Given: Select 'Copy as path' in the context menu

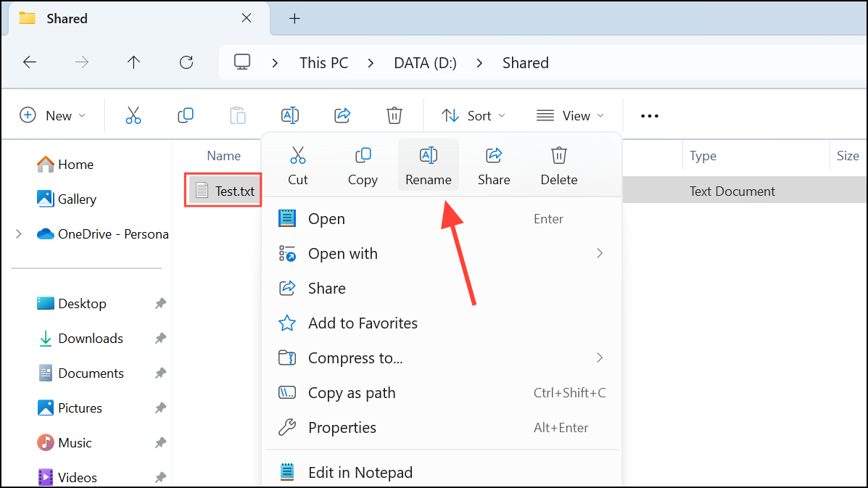Looking at the screenshot, I should click(352, 392).
